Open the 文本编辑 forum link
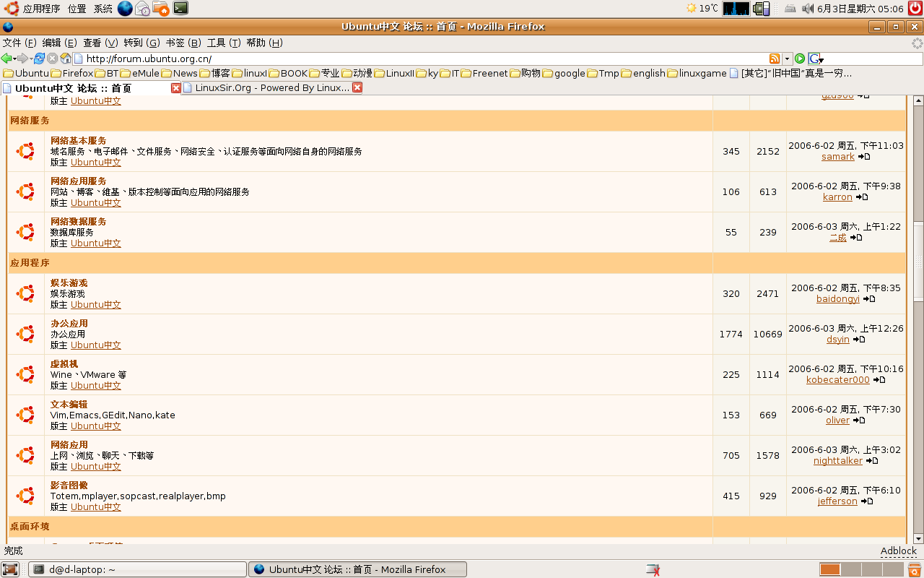This screenshot has width=924, height=578. click(x=69, y=404)
